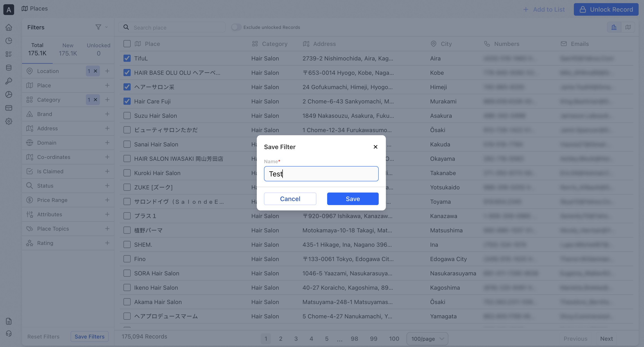644x347 pixels.
Task: Check the Suzu Hair Salon checkbox
Action: [x=127, y=116]
